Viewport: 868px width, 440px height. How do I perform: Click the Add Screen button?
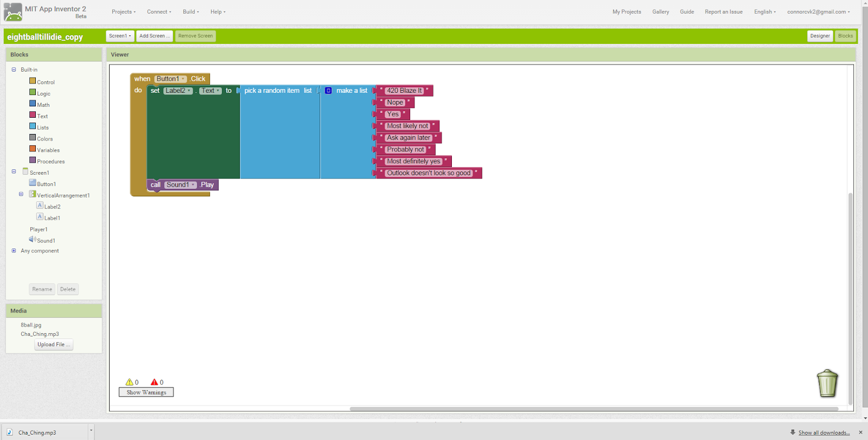[155, 36]
